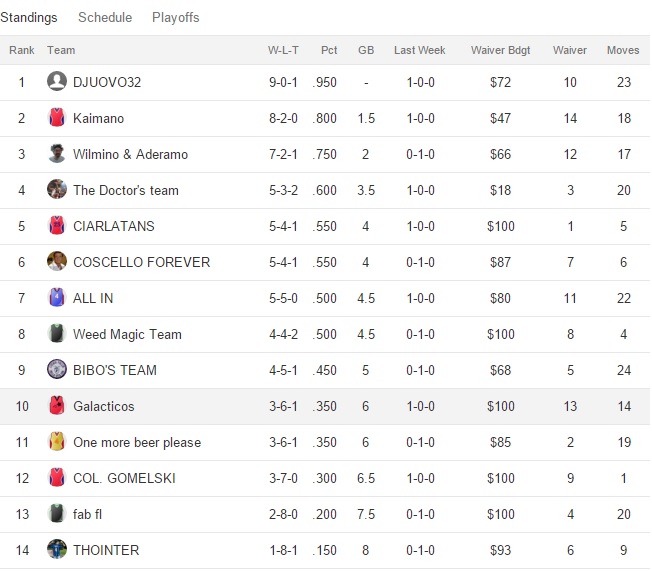Click Kaimano's red jersey icon
The width and height of the screenshot is (652, 571).
point(57,118)
